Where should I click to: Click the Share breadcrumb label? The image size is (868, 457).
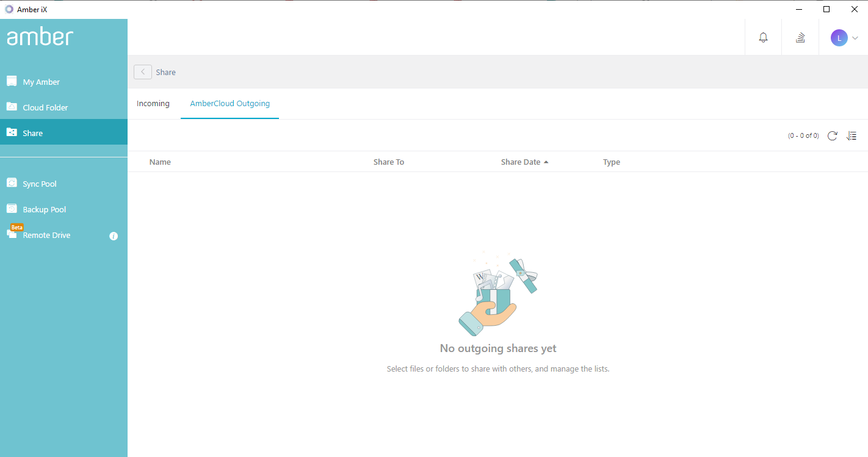[166, 72]
